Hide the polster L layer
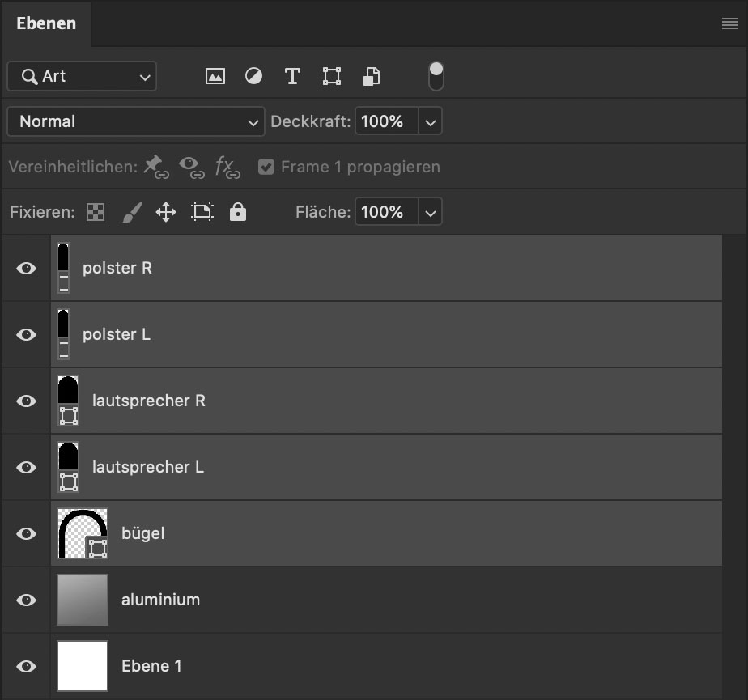 click(x=26, y=334)
